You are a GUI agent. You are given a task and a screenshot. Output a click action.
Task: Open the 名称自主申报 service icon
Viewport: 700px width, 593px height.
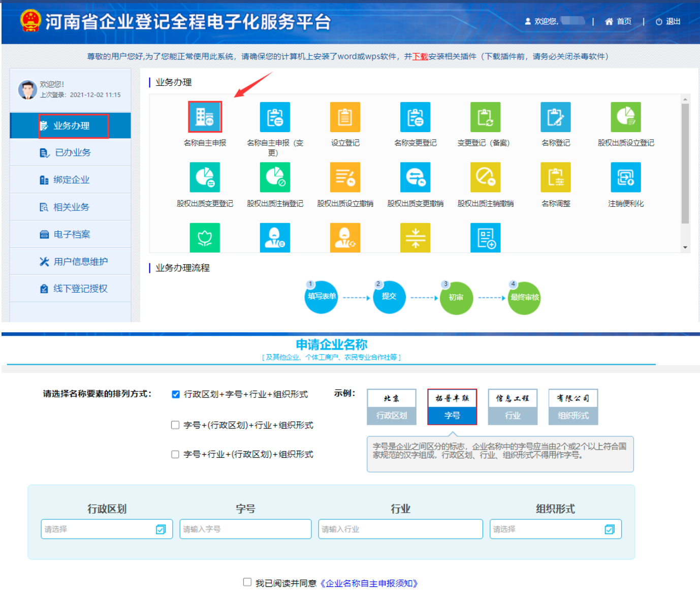pos(205,117)
